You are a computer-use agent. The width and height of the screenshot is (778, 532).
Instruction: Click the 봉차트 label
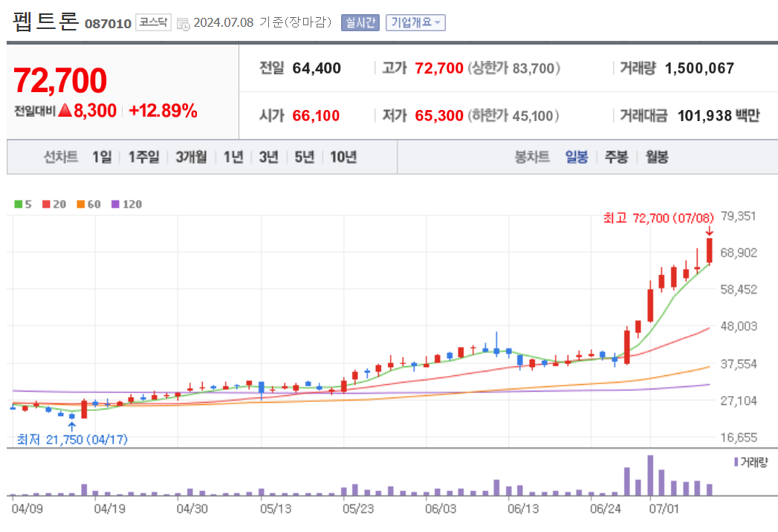tap(532, 158)
